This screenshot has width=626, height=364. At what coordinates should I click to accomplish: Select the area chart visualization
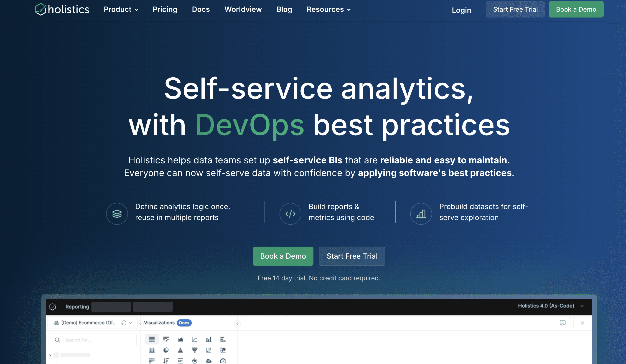click(x=180, y=339)
